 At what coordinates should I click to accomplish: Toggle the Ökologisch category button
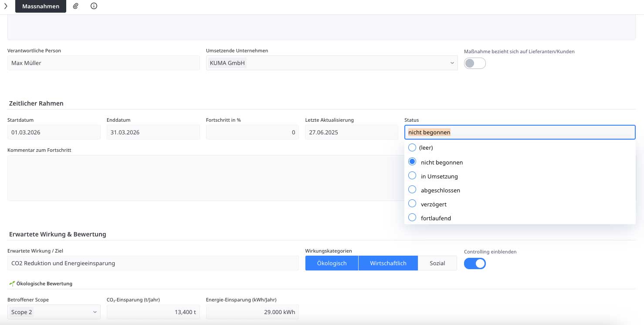(x=332, y=263)
